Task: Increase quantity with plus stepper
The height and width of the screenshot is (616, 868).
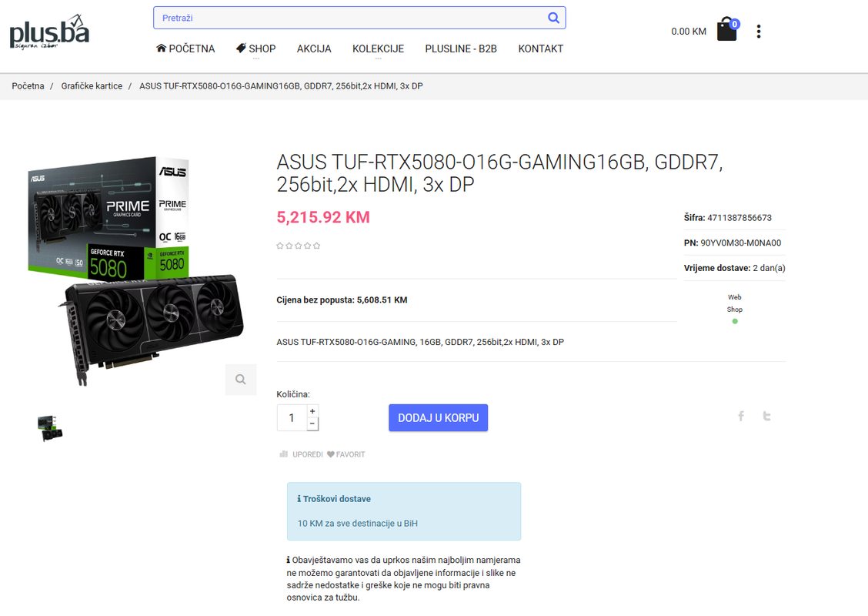Action: point(312,411)
